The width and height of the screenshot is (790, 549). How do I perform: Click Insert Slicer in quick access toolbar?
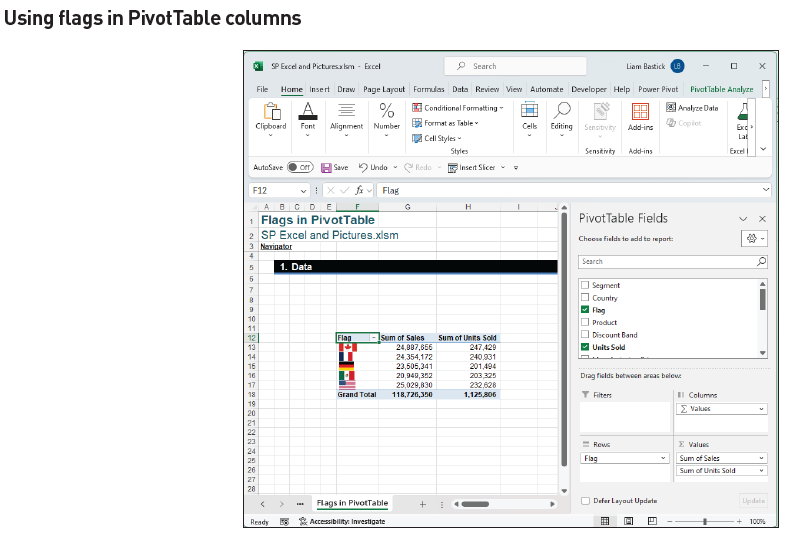[472, 167]
